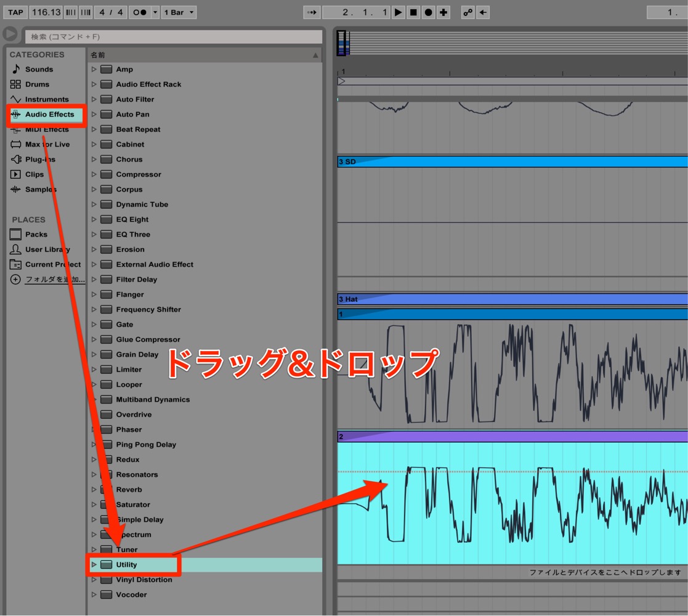Open the 1 Bar quantization menu
The image size is (688, 616).
tap(179, 12)
